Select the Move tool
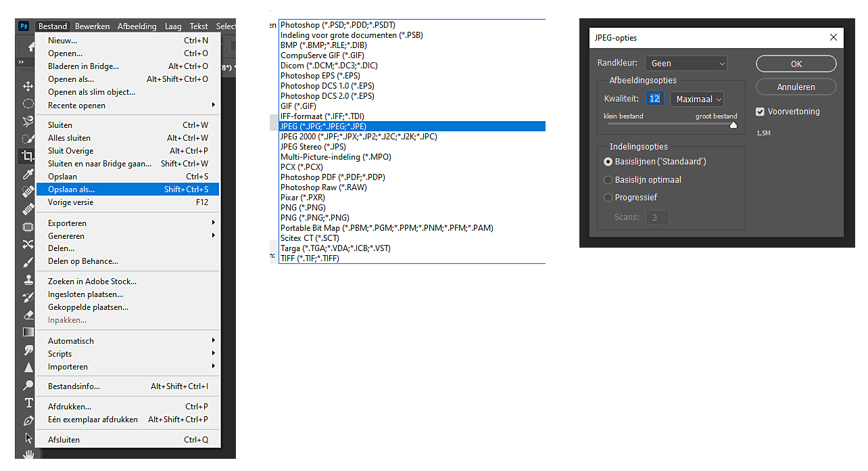This screenshot has height=471, width=868. 28,86
